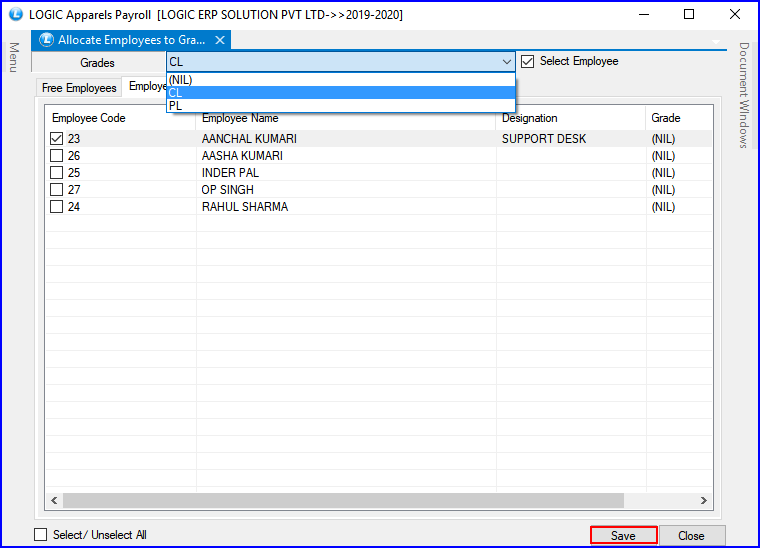The height and width of the screenshot is (548, 760).
Task: Click the AANCHAL KUMARI name cell
Action: coord(346,139)
